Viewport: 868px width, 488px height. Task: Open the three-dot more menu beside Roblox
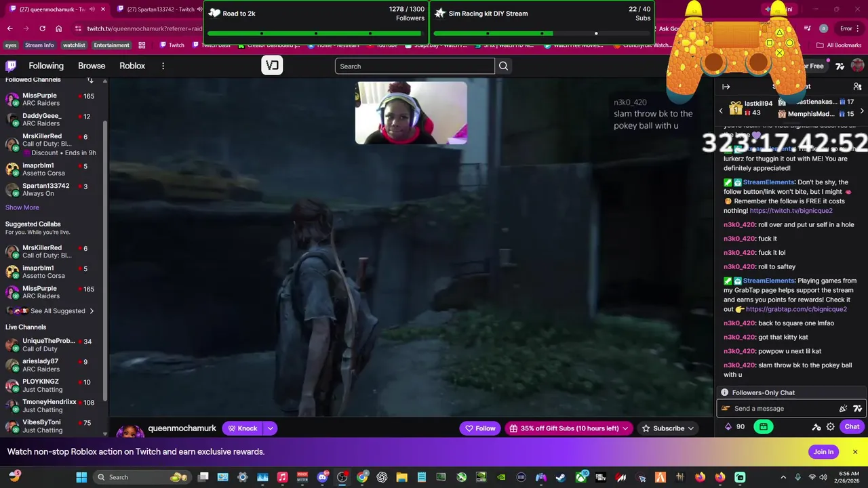pyautogui.click(x=163, y=66)
